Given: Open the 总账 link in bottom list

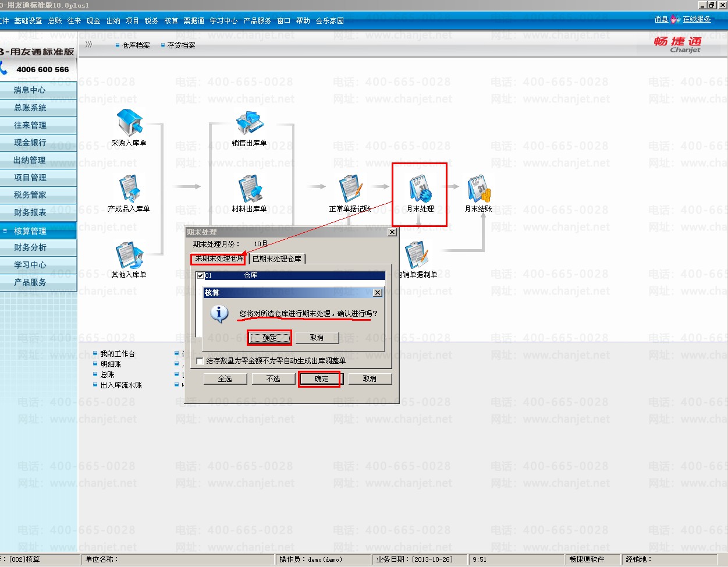Looking at the screenshot, I should coord(107,375).
